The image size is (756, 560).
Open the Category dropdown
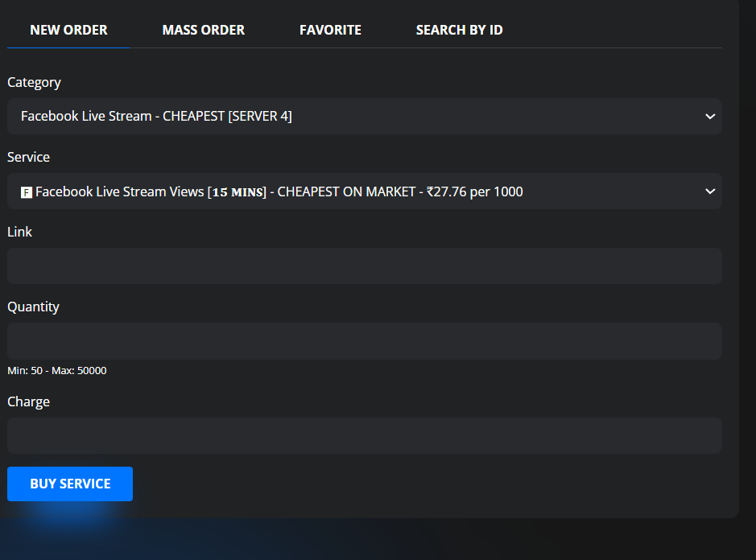[x=365, y=116]
